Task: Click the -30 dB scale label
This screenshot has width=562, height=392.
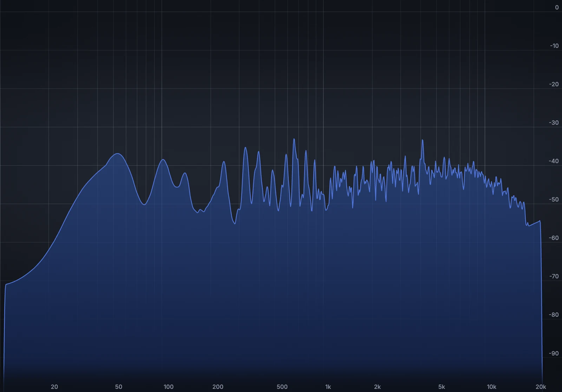Action: click(554, 123)
